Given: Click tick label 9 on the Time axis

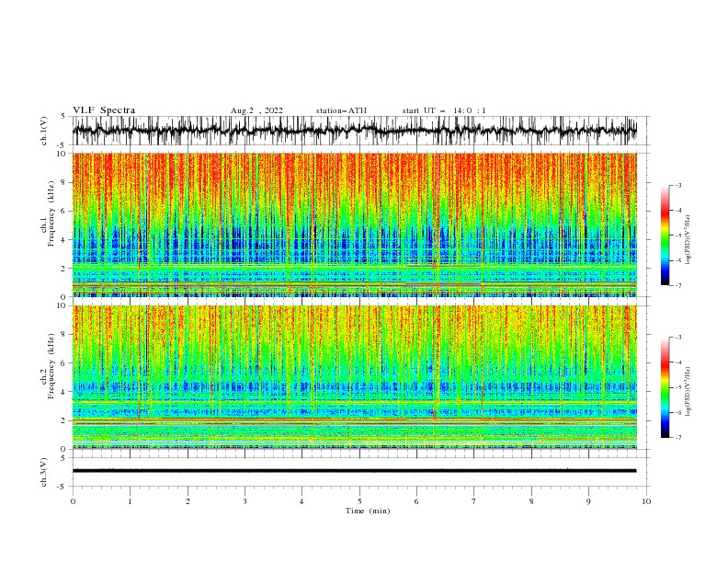Looking at the screenshot, I should (588, 501).
